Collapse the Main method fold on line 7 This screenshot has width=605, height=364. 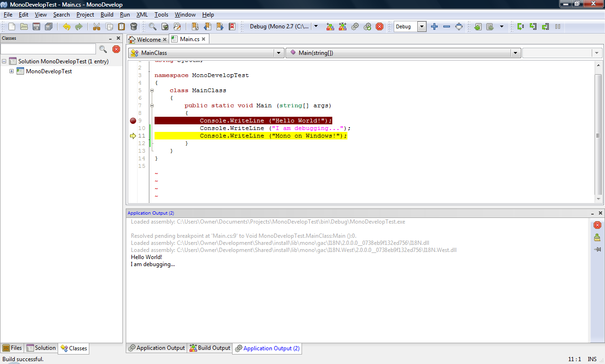click(x=152, y=105)
